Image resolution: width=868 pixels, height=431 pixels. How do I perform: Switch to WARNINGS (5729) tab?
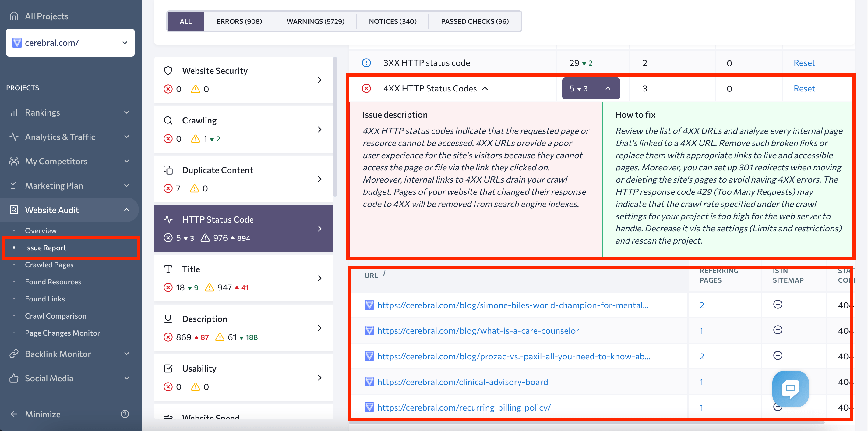pos(316,21)
